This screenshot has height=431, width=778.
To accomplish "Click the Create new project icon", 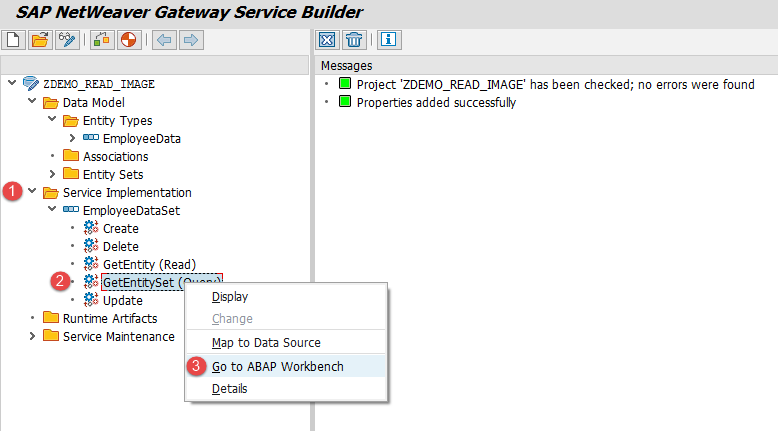I will point(13,40).
